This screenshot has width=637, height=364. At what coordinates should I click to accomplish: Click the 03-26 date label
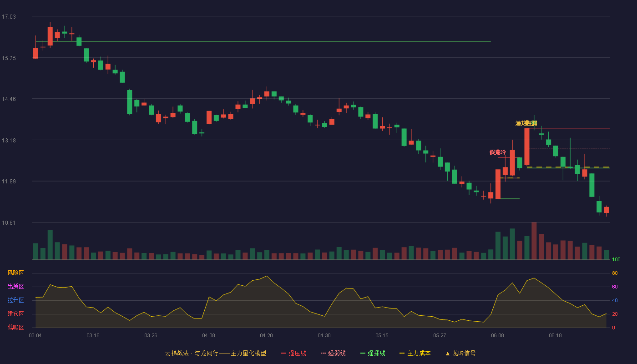coord(151,335)
